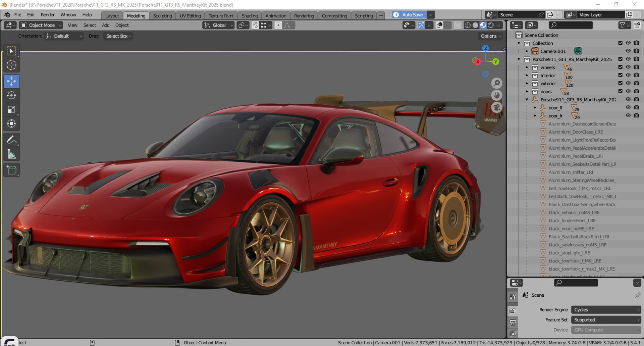Open the View Layer properties tab icon
644x346 pixels.
coord(513,334)
